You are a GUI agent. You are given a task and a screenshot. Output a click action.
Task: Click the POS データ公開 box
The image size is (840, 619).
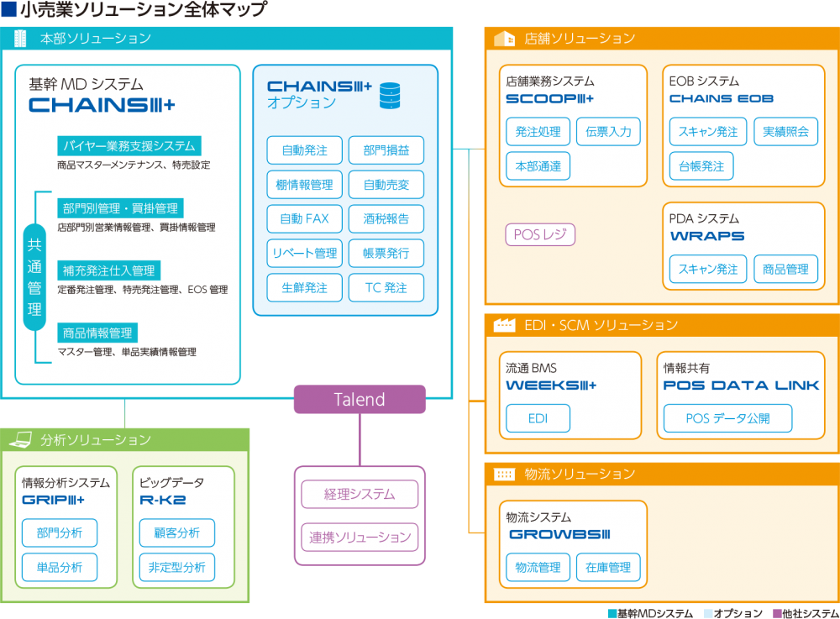click(727, 418)
